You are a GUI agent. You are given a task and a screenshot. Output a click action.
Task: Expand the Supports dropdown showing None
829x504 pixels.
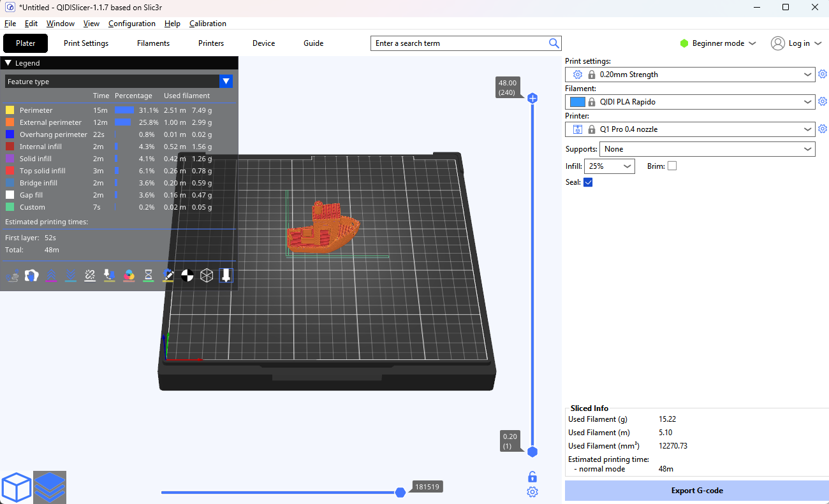[x=707, y=149]
